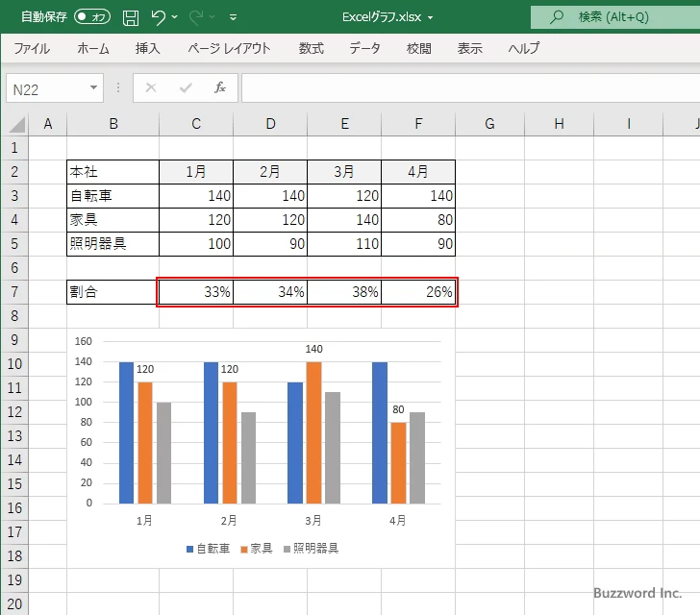The width and height of the screenshot is (700, 615).
Task: Click the 160 value axis label
Action: tap(84, 341)
